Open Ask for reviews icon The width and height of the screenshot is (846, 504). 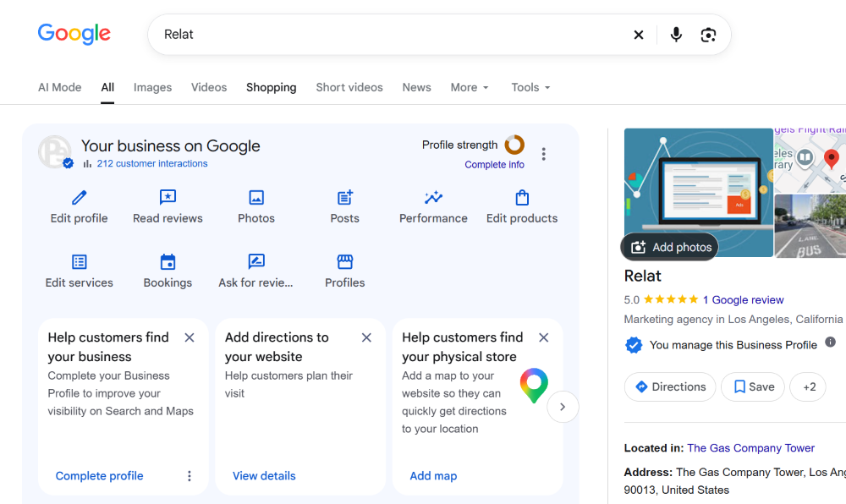click(x=256, y=261)
